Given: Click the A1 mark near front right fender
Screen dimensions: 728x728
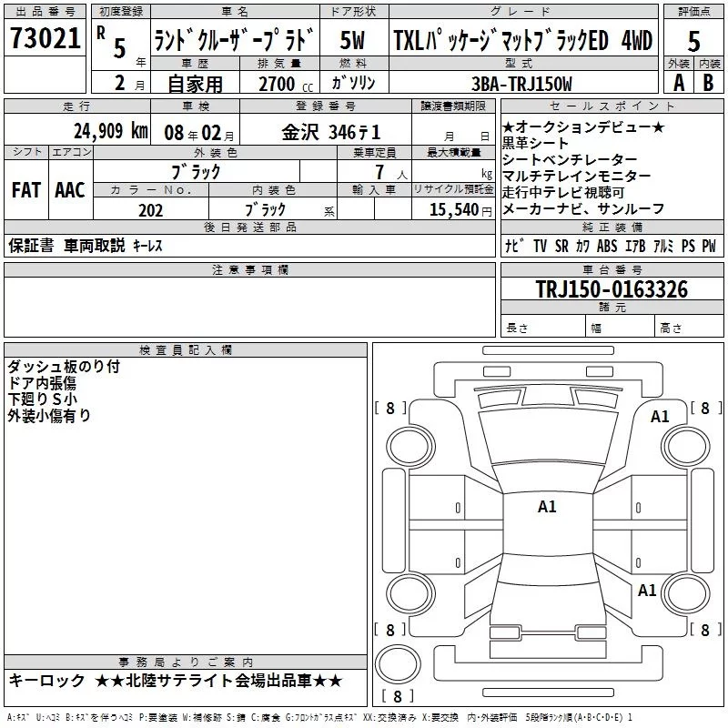Looking at the screenshot, I should tap(660, 417).
